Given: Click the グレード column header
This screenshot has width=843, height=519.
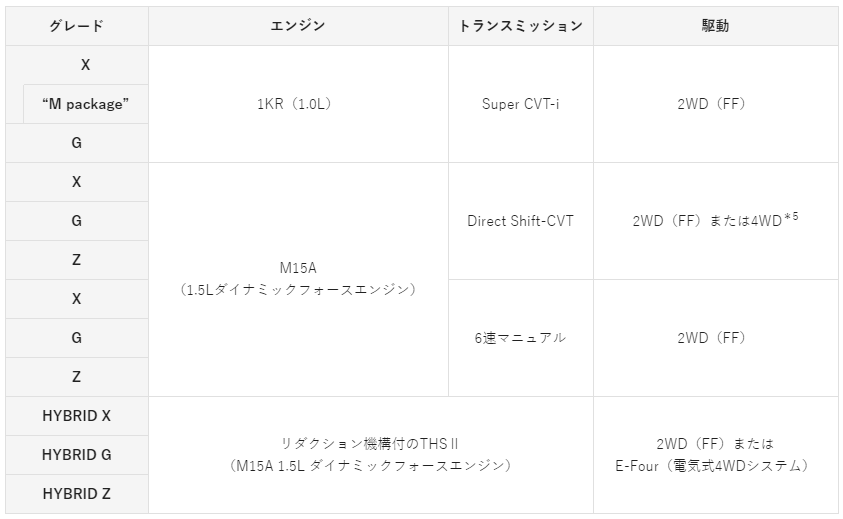Looking at the screenshot, I should click(76, 26).
